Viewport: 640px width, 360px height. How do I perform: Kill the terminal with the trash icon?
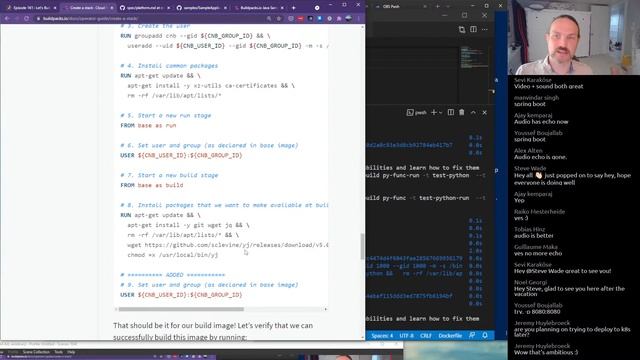[462, 112]
